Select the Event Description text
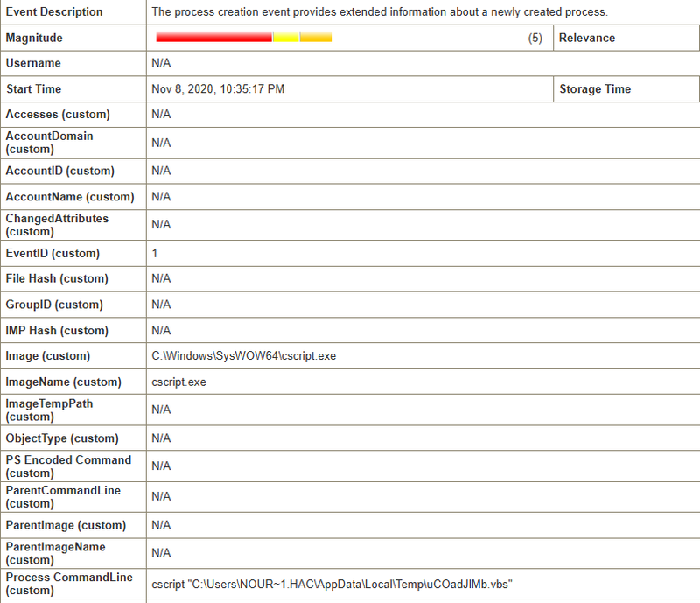Image resolution: width=700 pixels, height=603 pixels. click(x=379, y=12)
